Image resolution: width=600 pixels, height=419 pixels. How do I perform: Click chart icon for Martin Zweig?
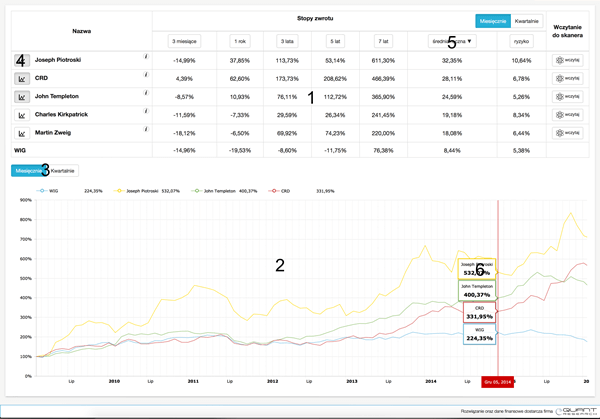point(21,133)
